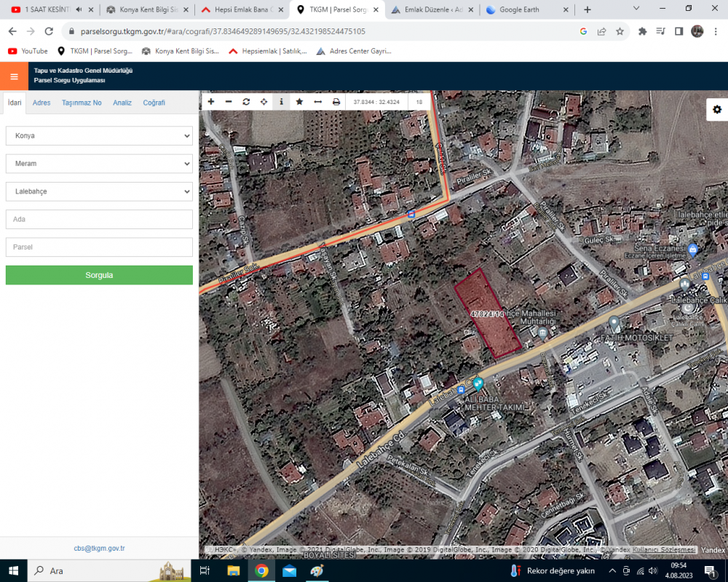Zoom out with the map minus tool
Screen dimensions: 728x582
click(x=229, y=102)
